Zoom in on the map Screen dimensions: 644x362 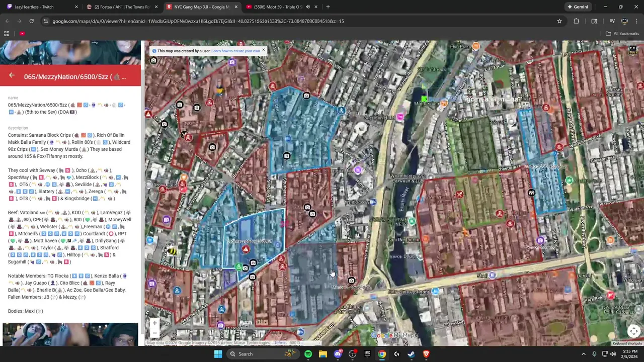point(154,323)
